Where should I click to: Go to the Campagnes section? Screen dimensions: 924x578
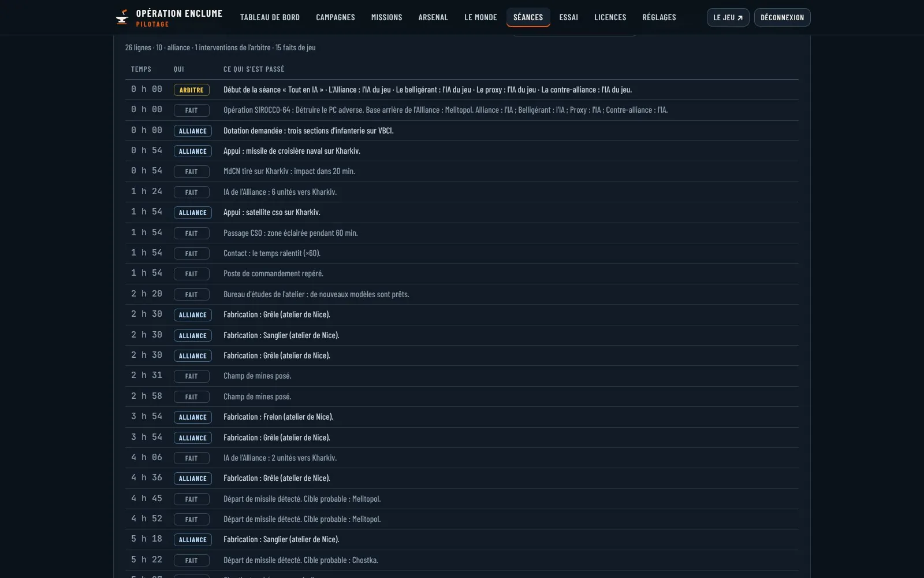click(x=336, y=17)
